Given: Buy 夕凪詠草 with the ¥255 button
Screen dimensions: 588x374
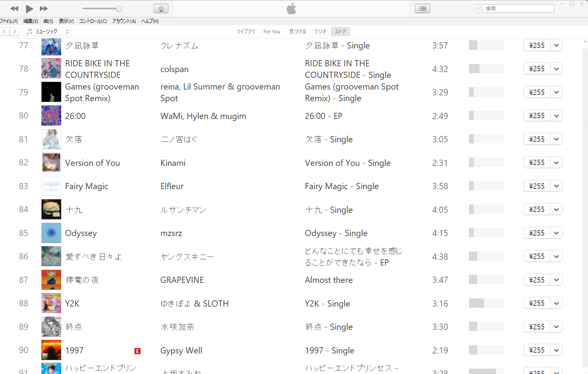Looking at the screenshot, I should pos(537,45).
